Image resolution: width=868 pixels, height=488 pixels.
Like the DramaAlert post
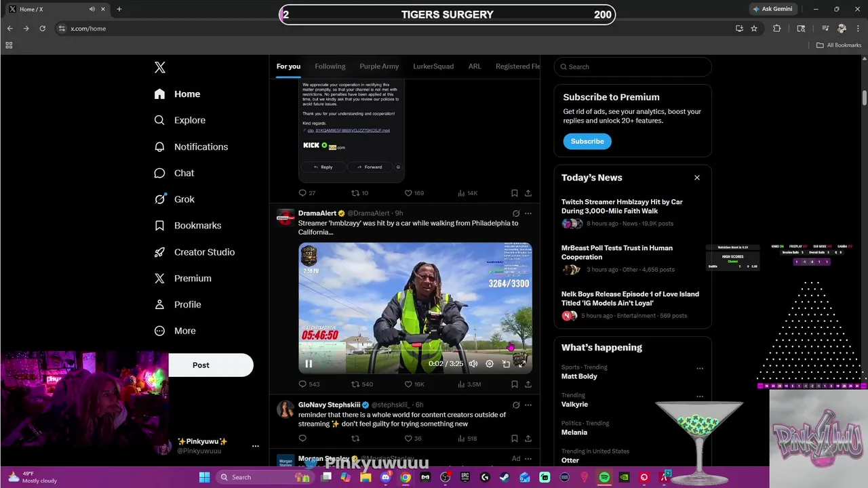click(x=414, y=384)
